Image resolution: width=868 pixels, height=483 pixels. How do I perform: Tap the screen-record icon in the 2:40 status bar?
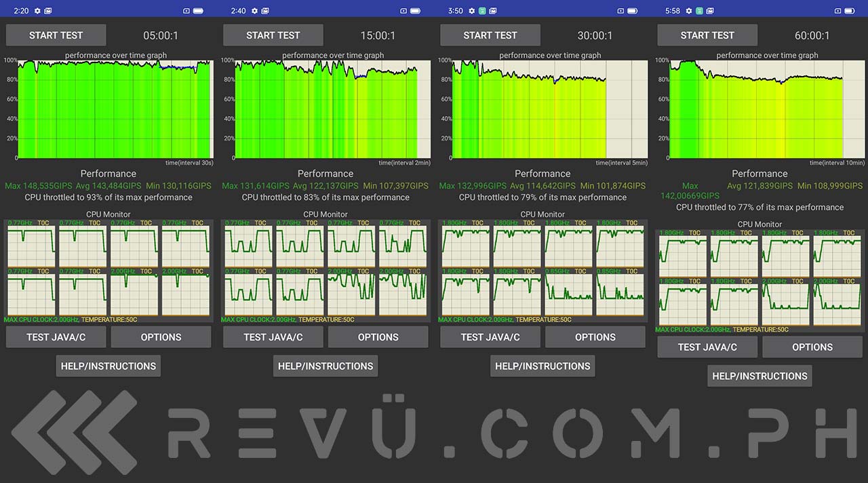403,11
